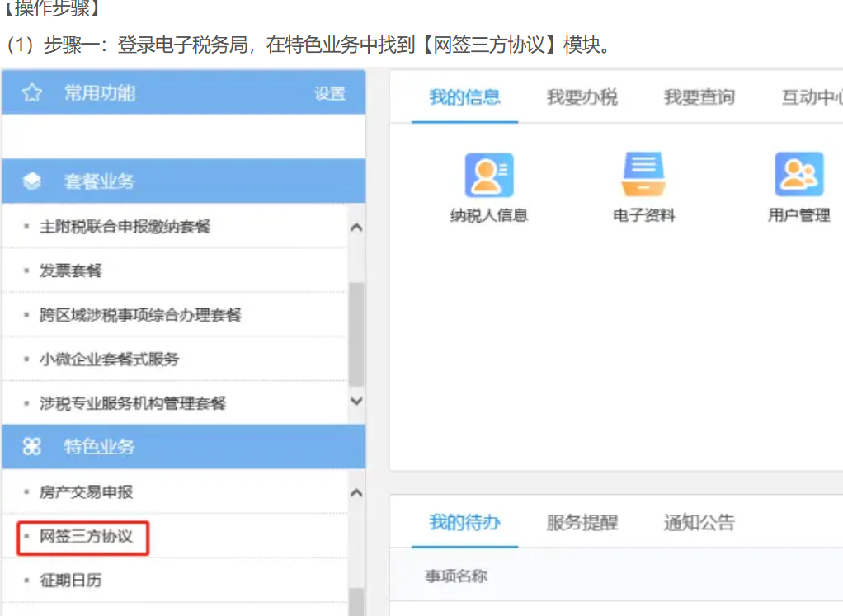Click the layers icon beside 套餐业务
The height and width of the screenshot is (616, 843).
pos(31,181)
